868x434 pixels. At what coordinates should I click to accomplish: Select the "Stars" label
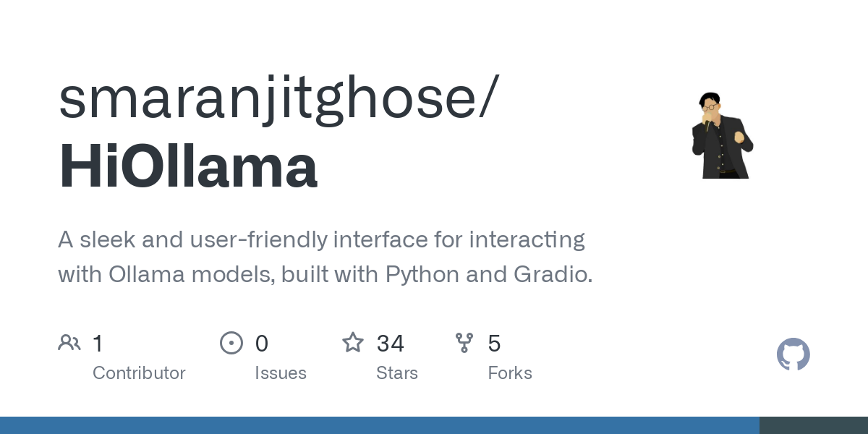click(x=397, y=373)
